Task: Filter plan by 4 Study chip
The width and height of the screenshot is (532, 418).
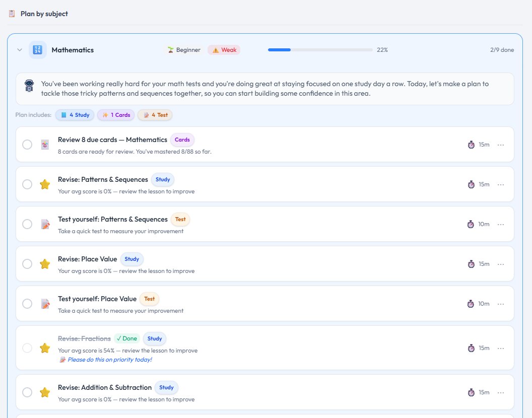Action: [75, 115]
